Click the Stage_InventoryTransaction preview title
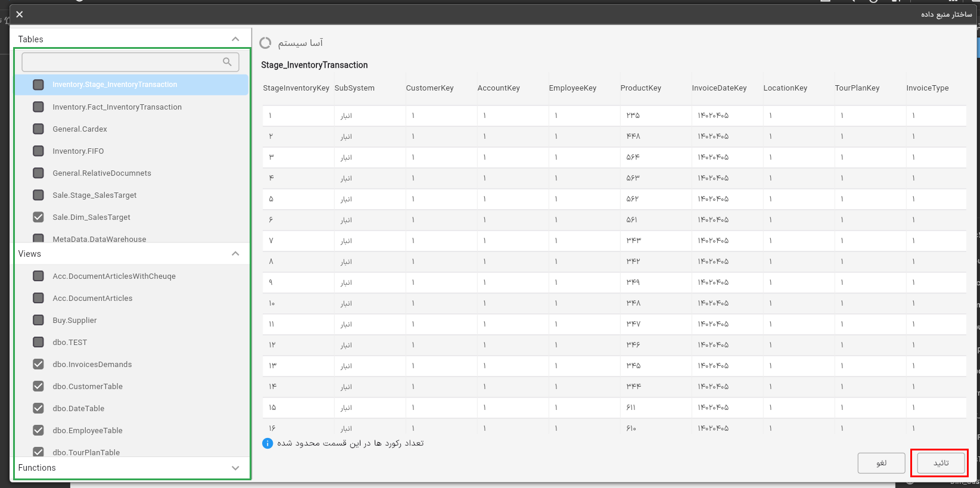This screenshot has height=488, width=980. (314, 65)
